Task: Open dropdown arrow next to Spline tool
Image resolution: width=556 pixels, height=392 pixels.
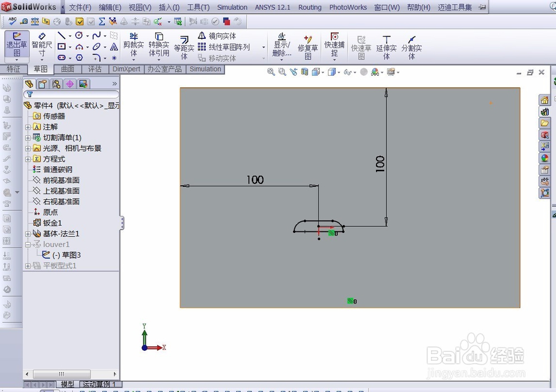Action: click(105, 36)
